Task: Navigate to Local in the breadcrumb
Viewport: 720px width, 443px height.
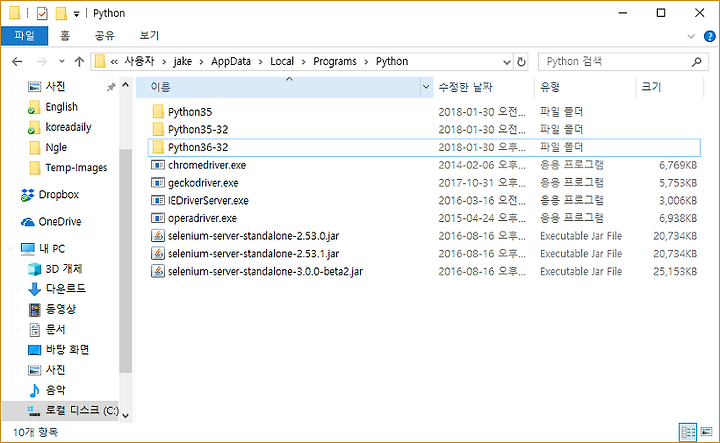Action: click(x=282, y=62)
